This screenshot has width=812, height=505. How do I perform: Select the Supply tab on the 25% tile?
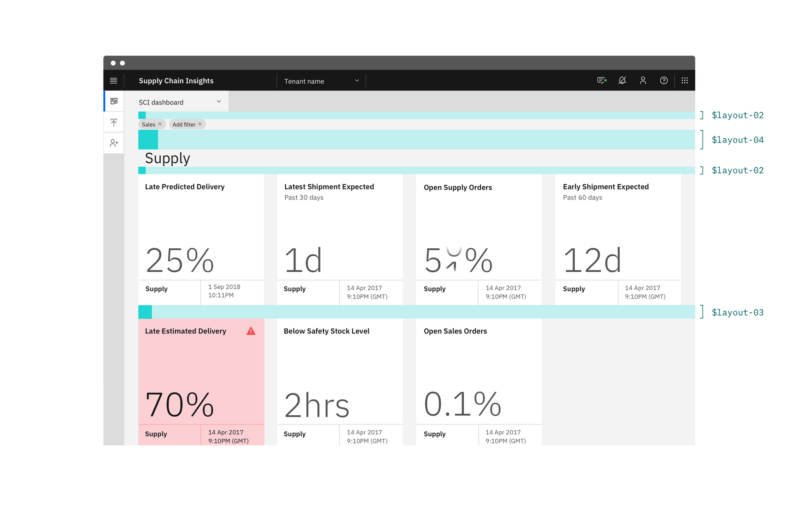[156, 288]
